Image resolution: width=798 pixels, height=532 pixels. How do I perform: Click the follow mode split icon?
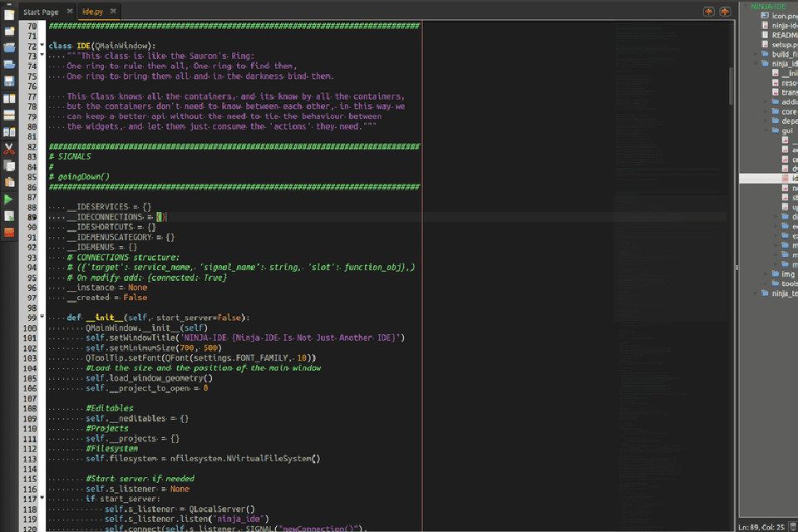[x=9, y=132]
